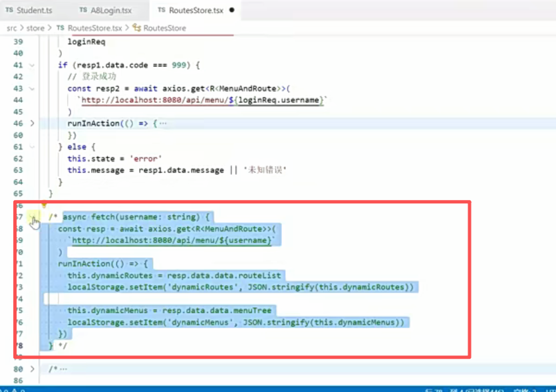The image size is (556, 392).
Task: Click line number 86 in the gutter
Action: (x=18, y=381)
